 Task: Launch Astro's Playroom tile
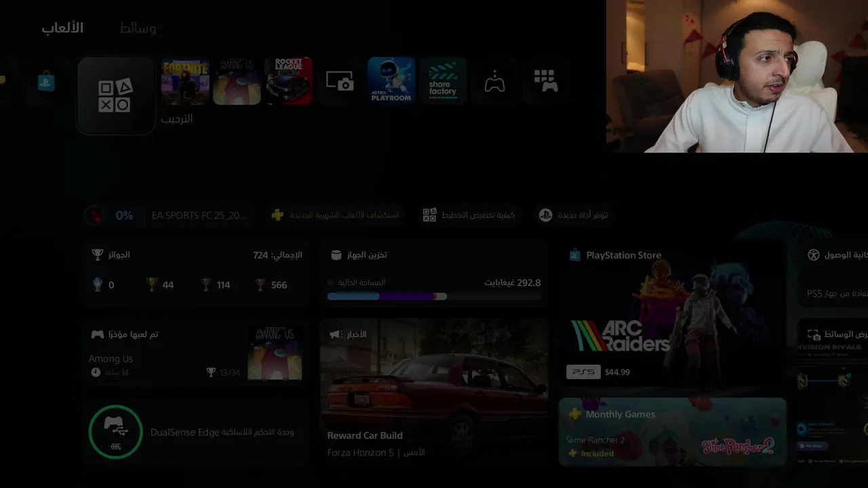[x=391, y=81]
